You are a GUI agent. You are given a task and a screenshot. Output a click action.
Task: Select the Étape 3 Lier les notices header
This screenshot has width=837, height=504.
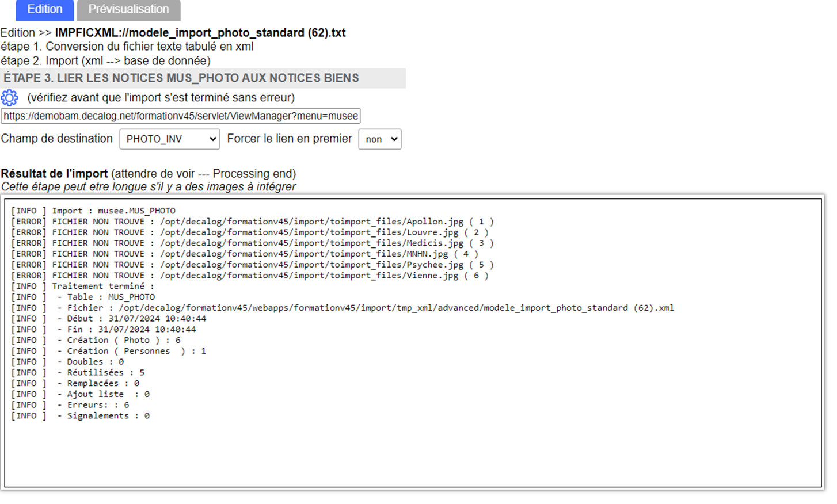click(x=203, y=78)
